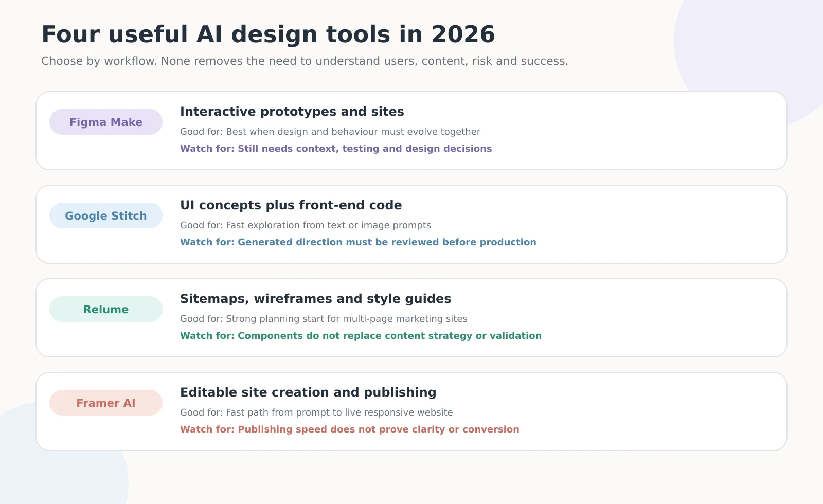
Task: Click 'Watch for: Still needs context' line
Action: [336, 149]
